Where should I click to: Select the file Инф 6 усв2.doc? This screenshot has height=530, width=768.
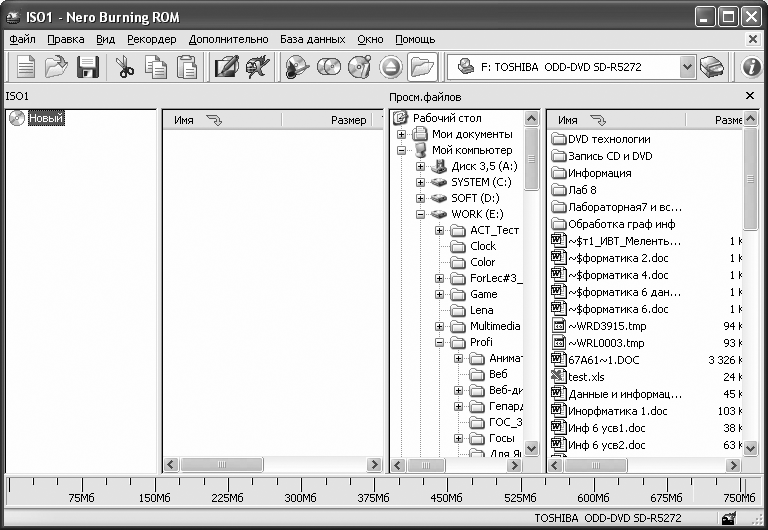pyautogui.click(x=606, y=445)
